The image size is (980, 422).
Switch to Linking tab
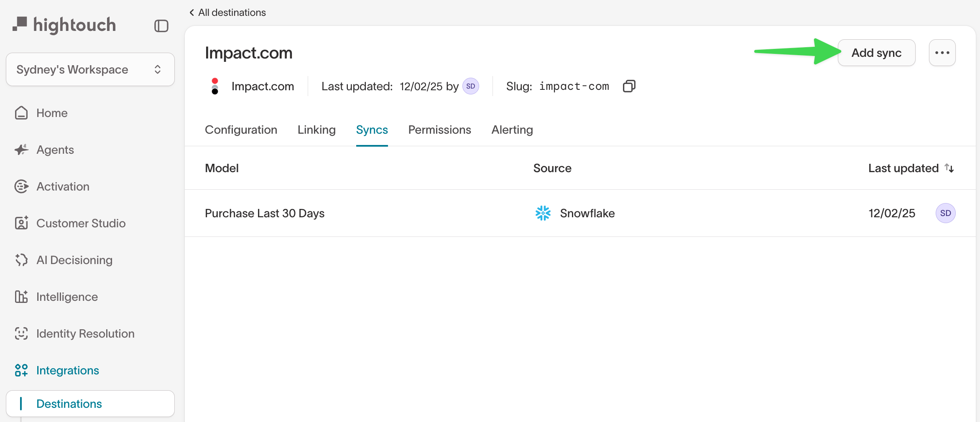[317, 130]
